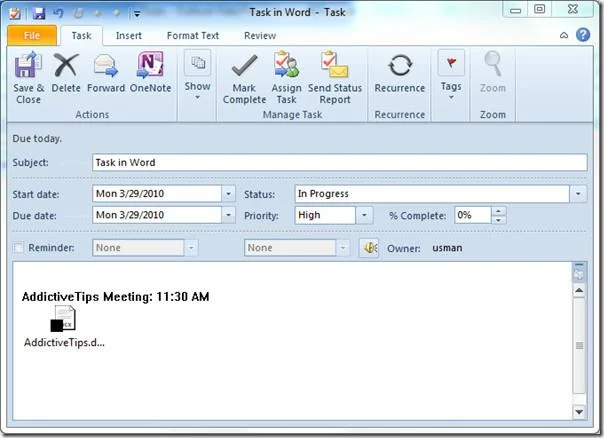Close the Task window
Image resolution: width=604 pixels, height=438 pixels.
(x=573, y=9)
